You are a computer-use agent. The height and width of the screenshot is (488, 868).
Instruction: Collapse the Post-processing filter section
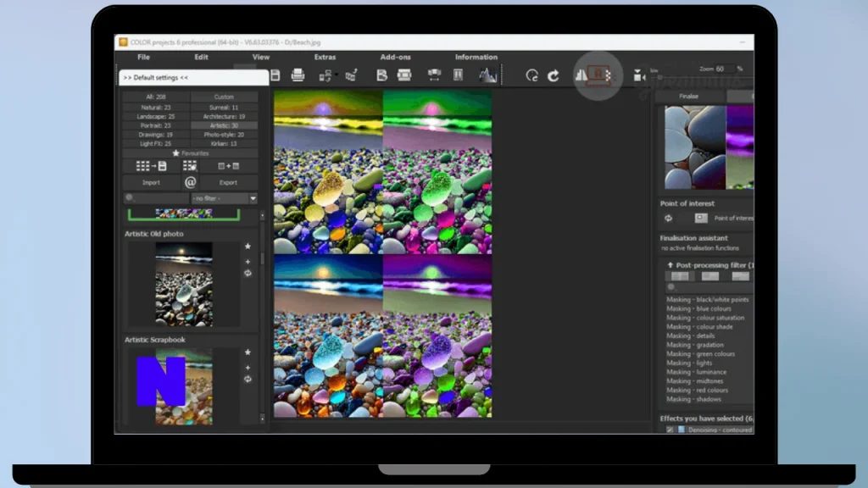click(670, 265)
